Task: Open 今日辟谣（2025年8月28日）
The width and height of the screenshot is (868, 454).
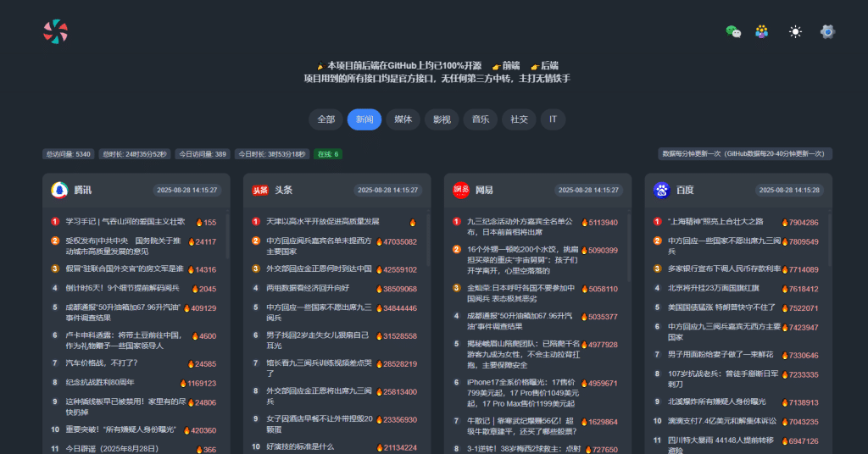Action: tap(112, 448)
